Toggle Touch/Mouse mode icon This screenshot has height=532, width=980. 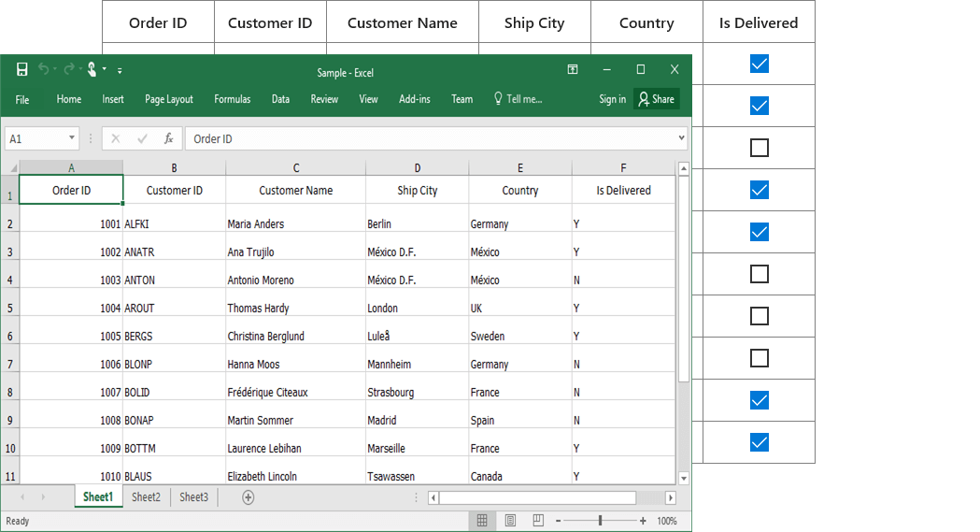pyautogui.click(x=92, y=69)
